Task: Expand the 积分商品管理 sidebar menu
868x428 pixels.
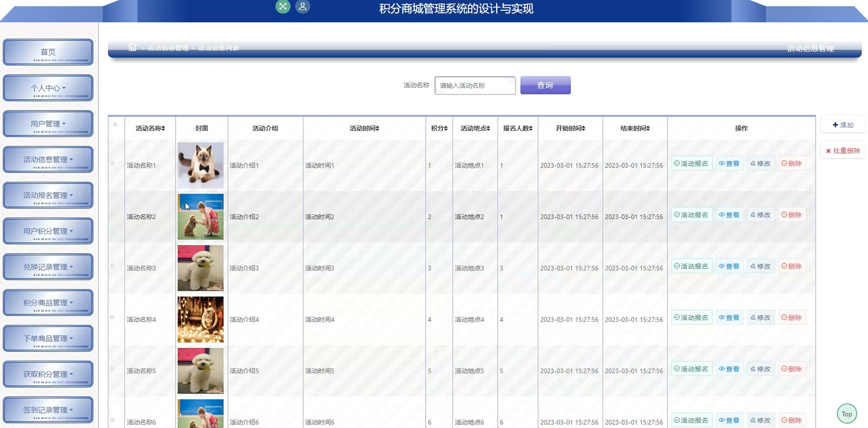Action: pyautogui.click(x=48, y=302)
